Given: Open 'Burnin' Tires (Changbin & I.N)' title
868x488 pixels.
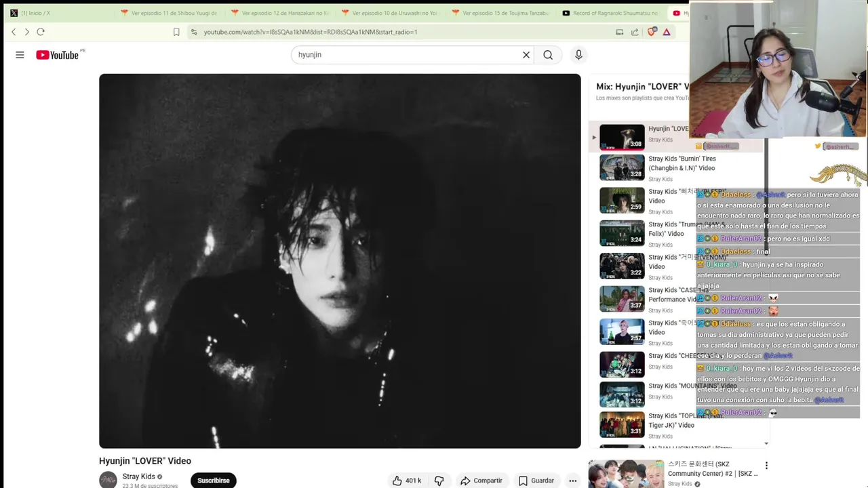Looking at the screenshot, I should pyautogui.click(x=682, y=163).
